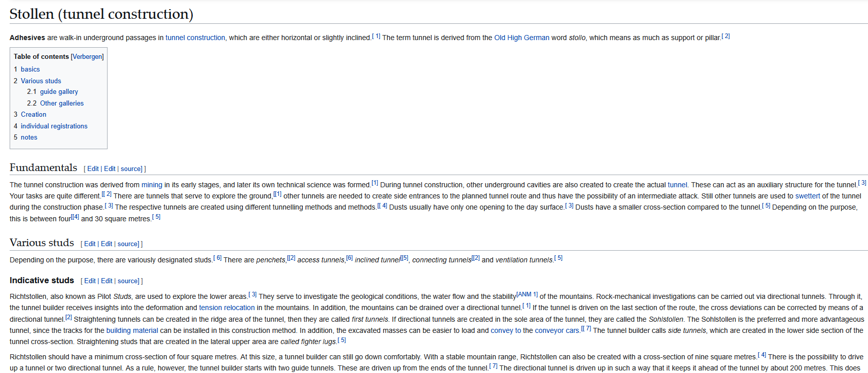Image resolution: width=868 pixels, height=373 pixels.
Task: Open reference [5] after 'called fighter lugs.'
Action: click(341, 340)
